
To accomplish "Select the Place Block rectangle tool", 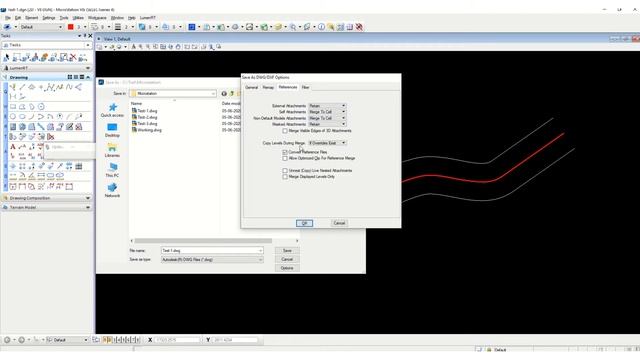I will coord(13,107).
